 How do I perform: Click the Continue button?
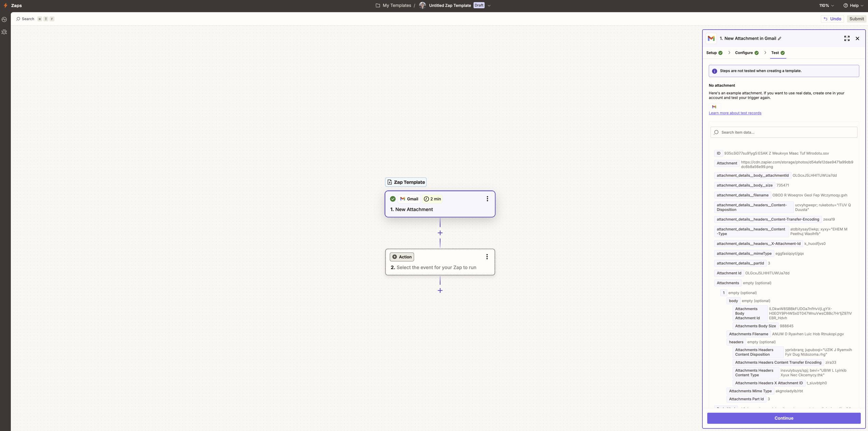pos(783,418)
